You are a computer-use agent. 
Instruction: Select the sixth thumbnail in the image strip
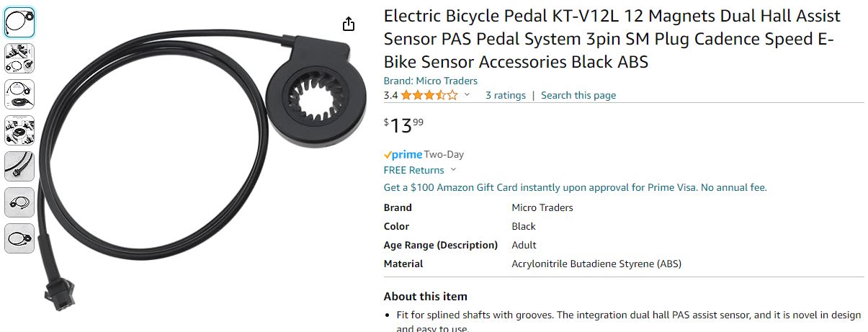(19, 202)
